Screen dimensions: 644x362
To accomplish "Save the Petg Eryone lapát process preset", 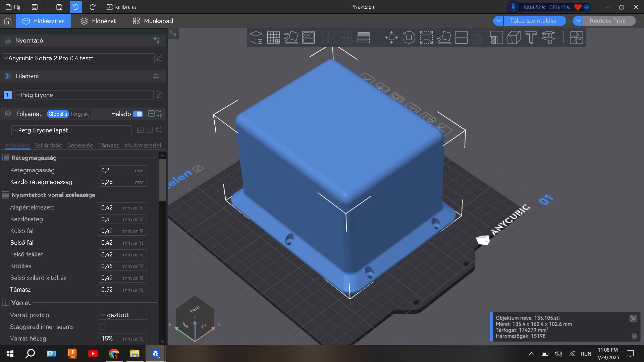I will tap(140, 130).
